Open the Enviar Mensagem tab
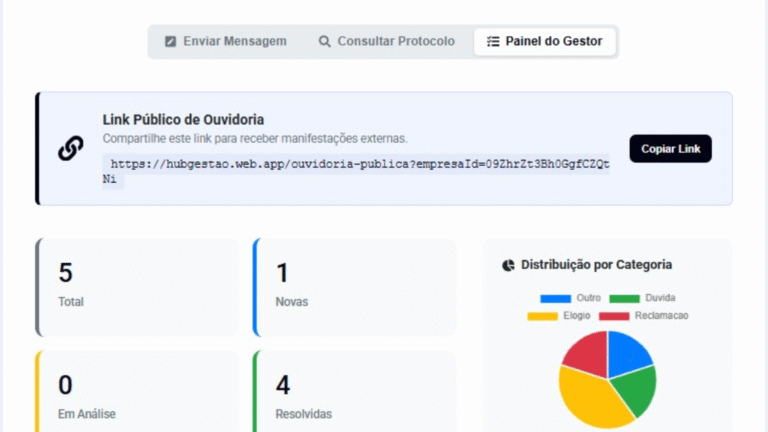The height and width of the screenshot is (432, 768). tap(225, 42)
